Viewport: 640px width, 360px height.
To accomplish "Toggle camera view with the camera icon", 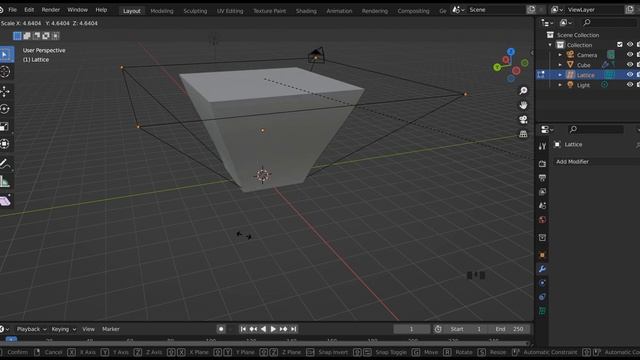I will pyautogui.click(x=523, y=119).
